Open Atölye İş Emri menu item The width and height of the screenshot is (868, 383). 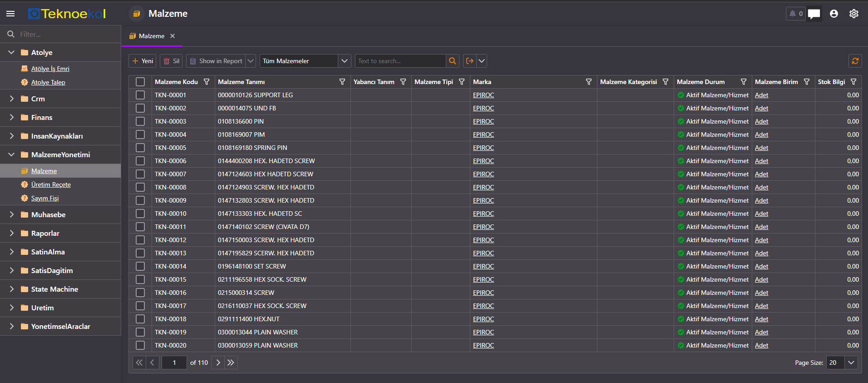tap(50, 69)
